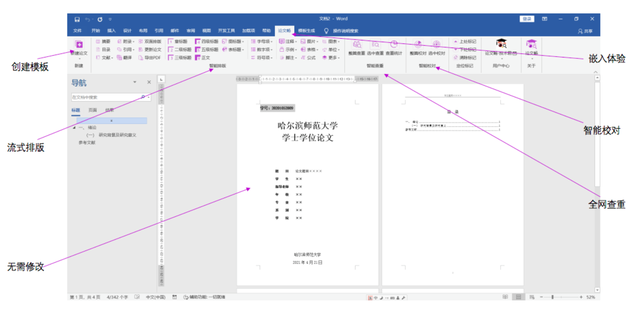Click the 整篇查重 full-text plagiarism check icon
Image resolution: width=644 pixels, height=311 pixels.
point(356,45)
